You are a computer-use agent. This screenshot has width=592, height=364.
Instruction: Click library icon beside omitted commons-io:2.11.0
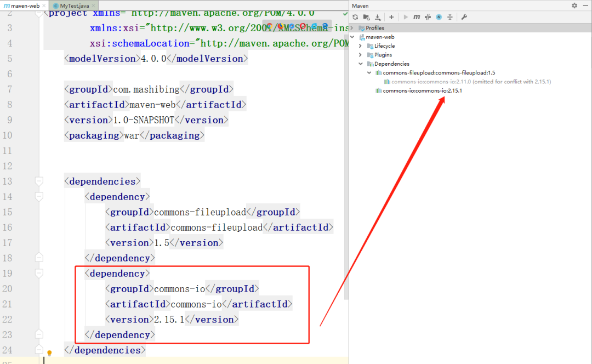(x=387, y=82)
